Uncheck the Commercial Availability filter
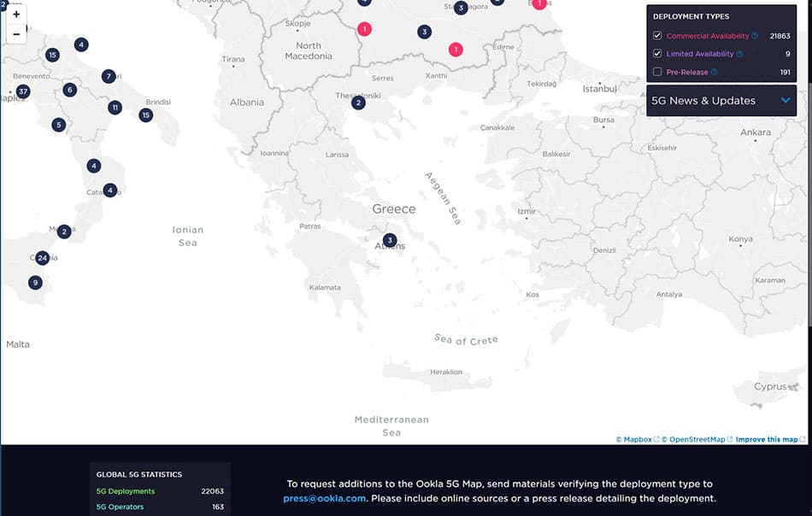This screenshot has height=516, width=812. tap(658, 36)
